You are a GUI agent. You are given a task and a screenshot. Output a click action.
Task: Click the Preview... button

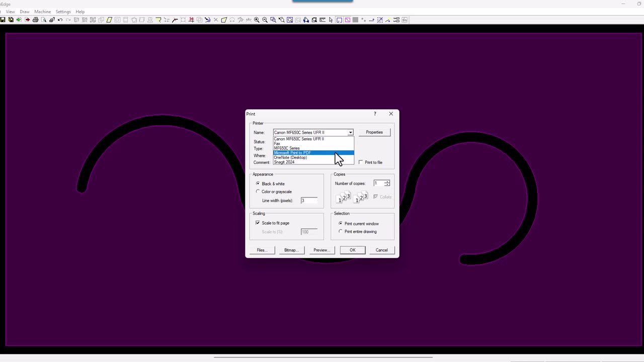click(321, 250)
